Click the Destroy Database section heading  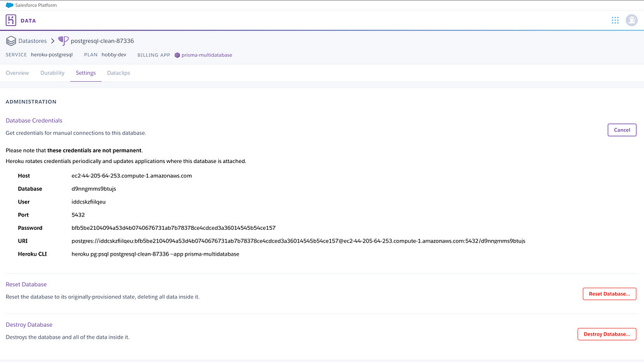tap(29, 325)
